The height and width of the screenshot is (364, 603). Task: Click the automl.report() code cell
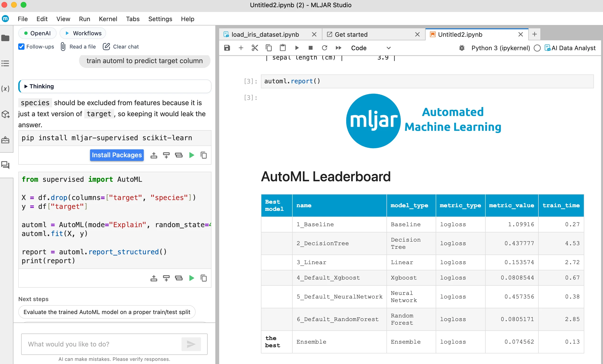click(x=427, y=81)
